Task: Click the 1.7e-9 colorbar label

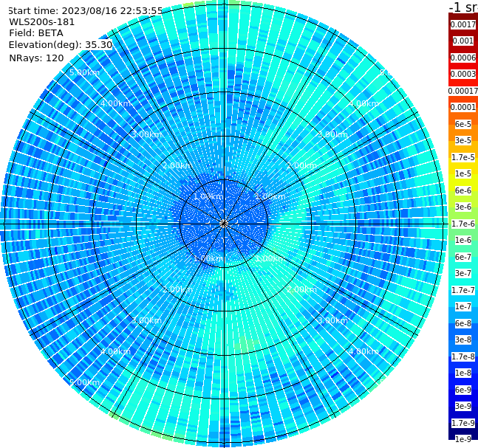Action: click(x=463, y=423)
